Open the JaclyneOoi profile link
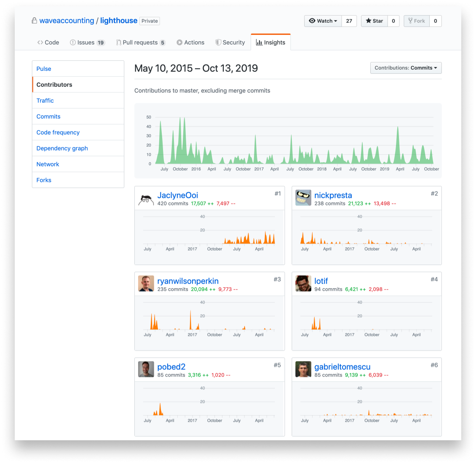The image size is (476, 464). click(x=178, y=195)
